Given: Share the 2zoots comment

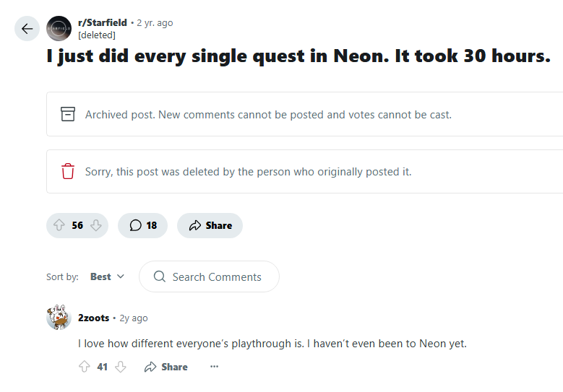Looking at the screenshot, I should point(166,367).
